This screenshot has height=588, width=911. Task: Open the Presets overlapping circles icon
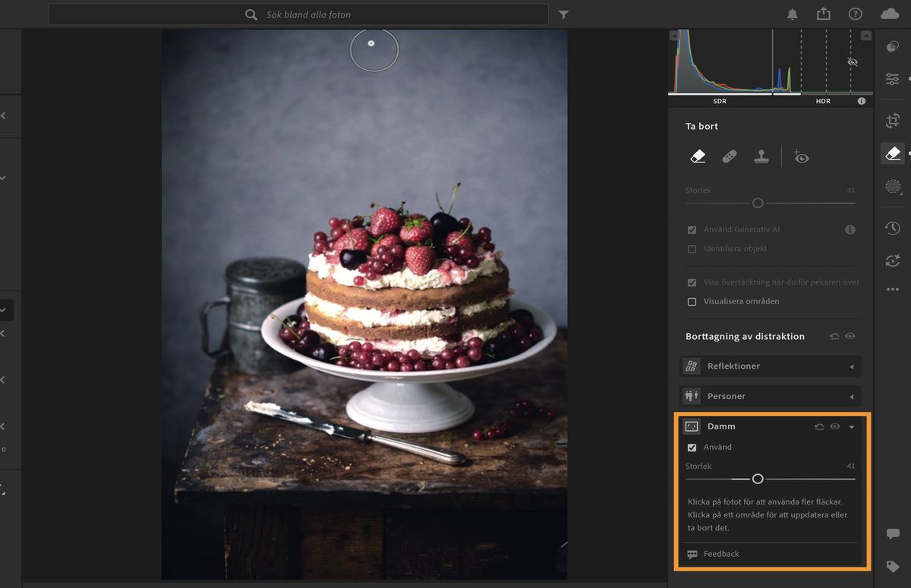click(893, 46)
